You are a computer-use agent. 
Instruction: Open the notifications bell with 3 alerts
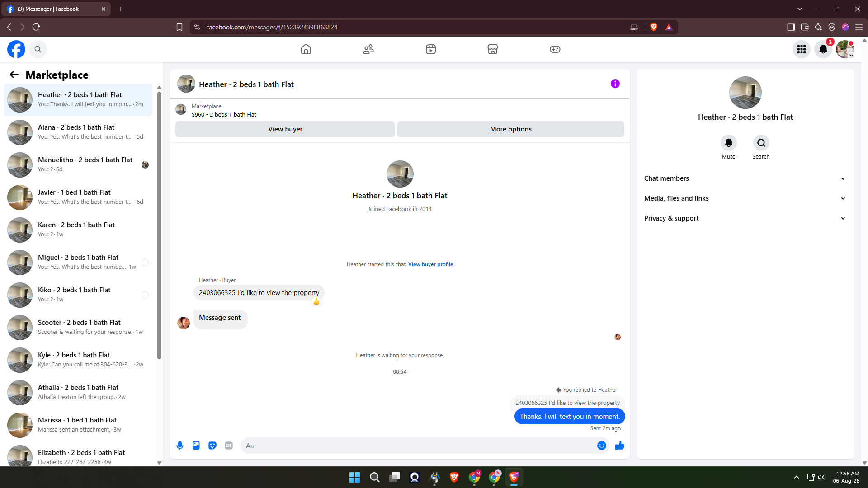[823, 49]
